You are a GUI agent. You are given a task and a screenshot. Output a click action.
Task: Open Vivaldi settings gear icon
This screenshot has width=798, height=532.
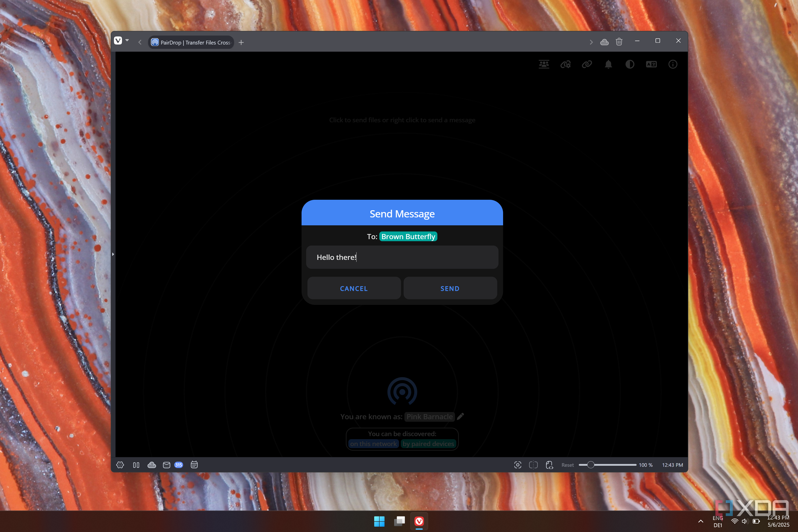(x=120, y=465)
